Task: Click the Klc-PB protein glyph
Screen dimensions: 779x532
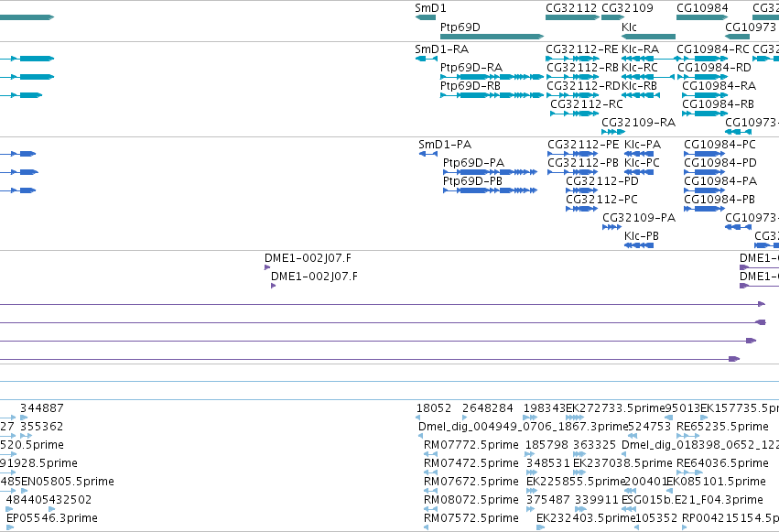Action: click(x=639, y=245)
